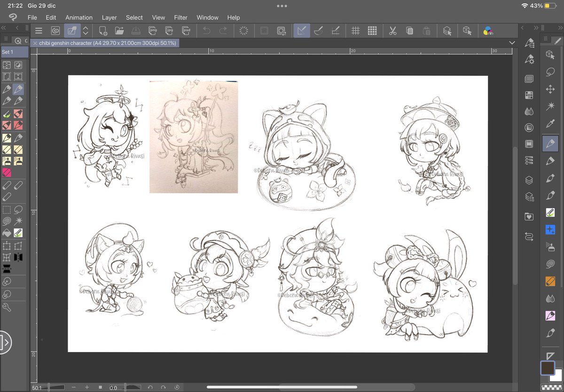Expand the up-down arrows next to gesture icon
This screenshot has width=564, height=392.
coord(86,31)
